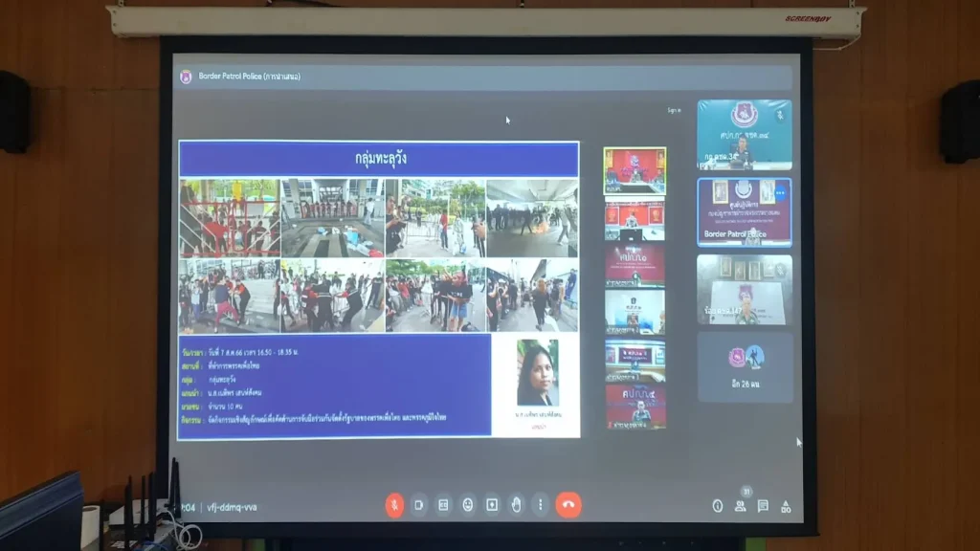Open the three-dot more options menu
The image size is (980, 551).
pyautogui.click(x=540, y=505)
